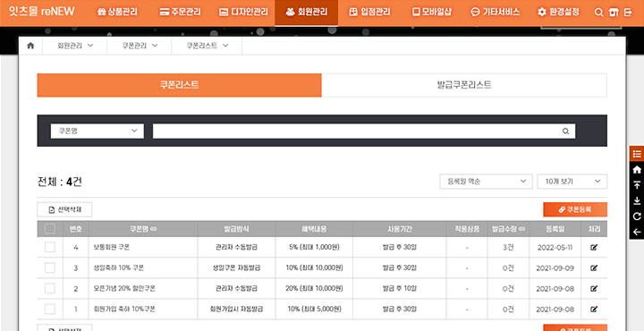
Task: Check the 오픈기념 20% 할인쿠폰 row checkbox
Action: coord(50,288)
